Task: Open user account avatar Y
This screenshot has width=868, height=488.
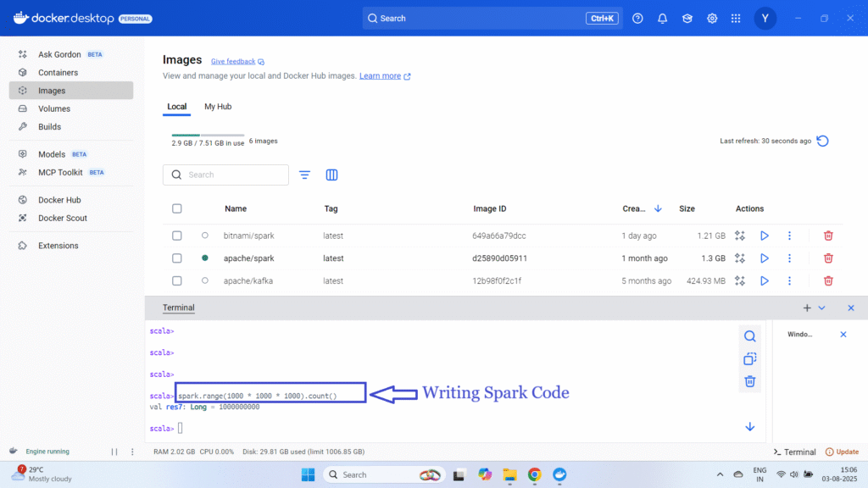Action: (765, 19)
